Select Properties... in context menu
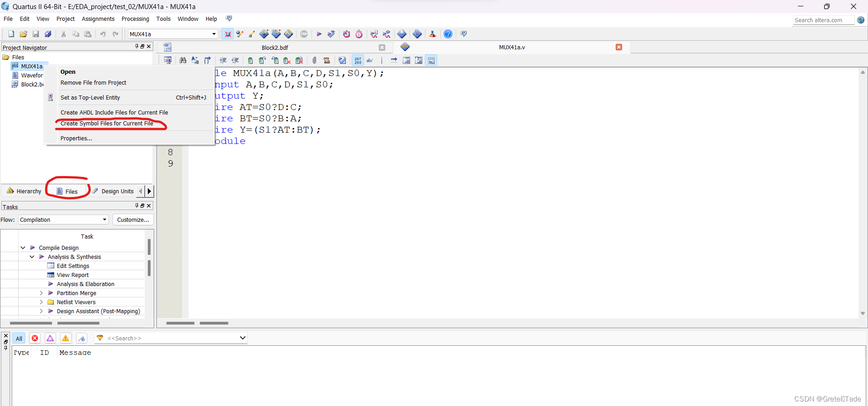The image size is (868, 406). click(76, 138)
